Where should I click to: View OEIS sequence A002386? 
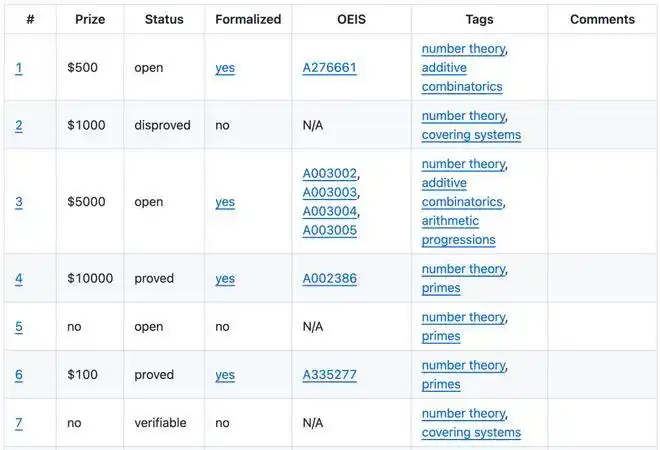point(329,279)
